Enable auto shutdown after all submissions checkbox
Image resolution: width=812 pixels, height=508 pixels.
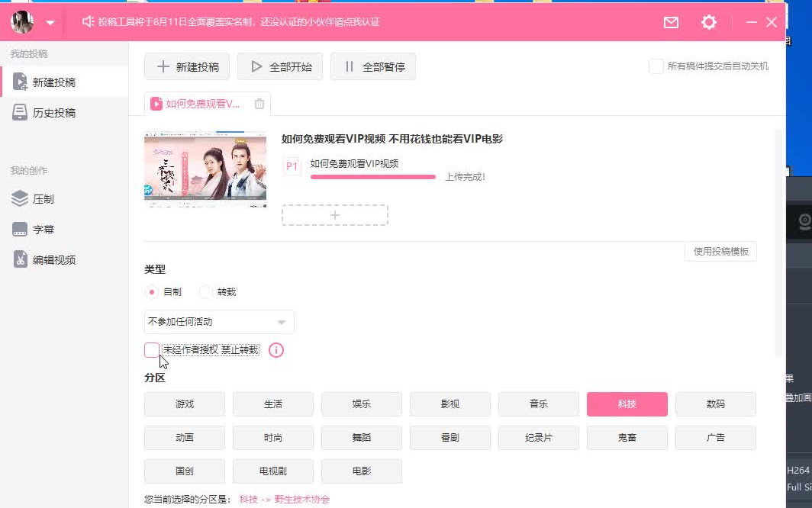(656, 66)
